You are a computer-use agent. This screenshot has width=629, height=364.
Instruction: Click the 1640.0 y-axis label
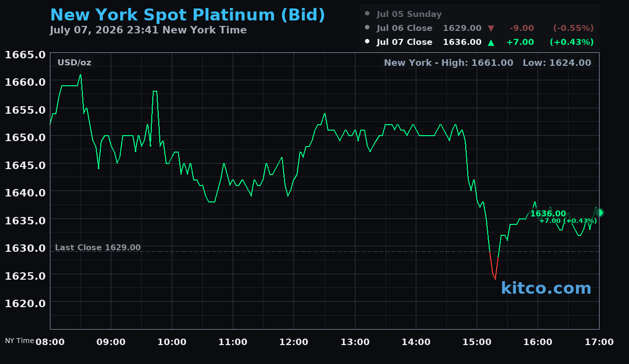coord(25,192)
